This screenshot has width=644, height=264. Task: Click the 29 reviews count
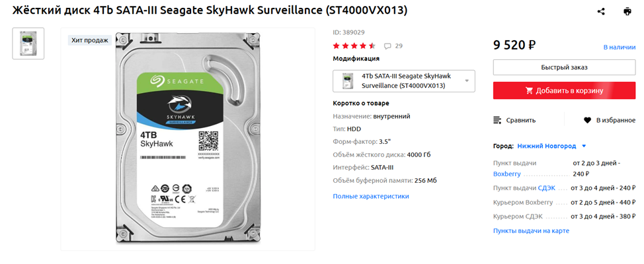399,46
